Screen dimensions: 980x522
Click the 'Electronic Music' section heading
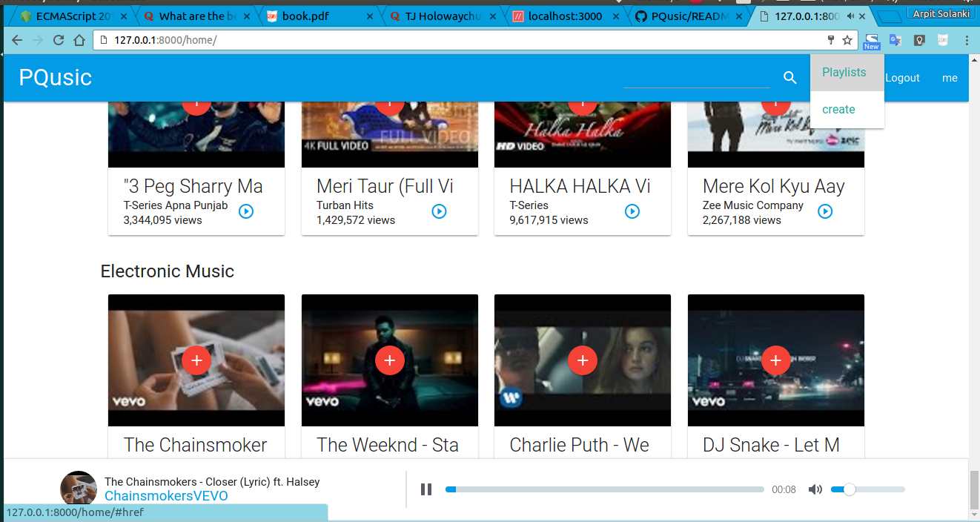click(168, 271)
